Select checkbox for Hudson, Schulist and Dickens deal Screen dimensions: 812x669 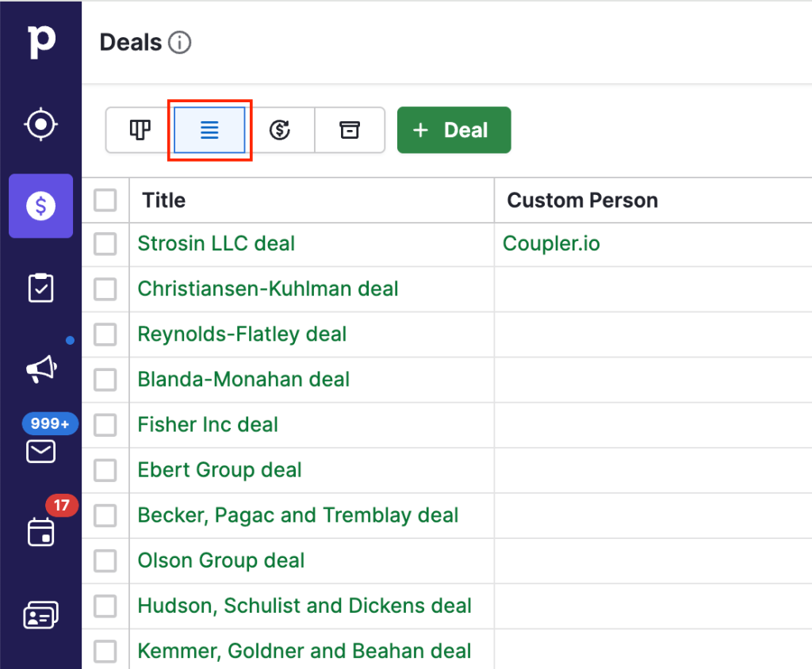point(105,606)
